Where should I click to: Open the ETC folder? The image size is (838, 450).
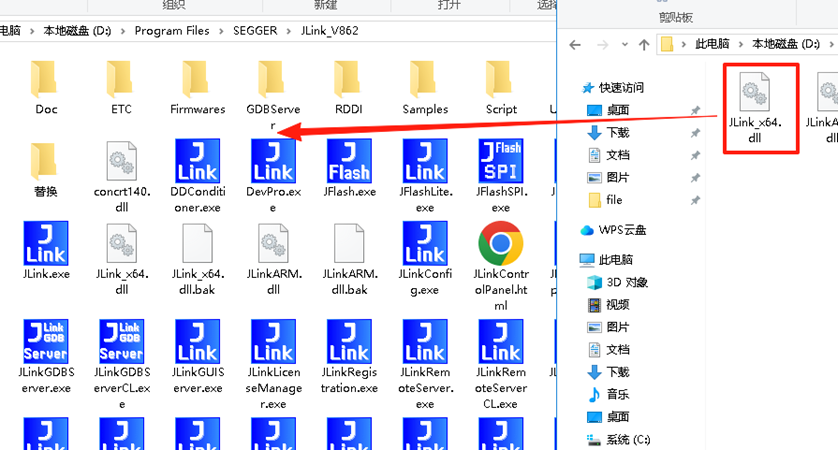click(x=121, y=80)
